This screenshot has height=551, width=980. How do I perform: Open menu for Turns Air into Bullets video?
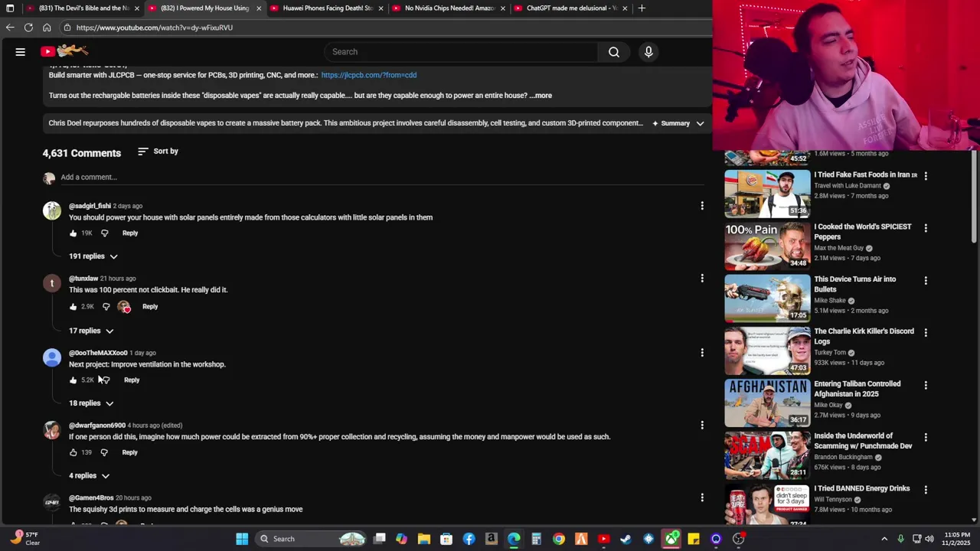(926, 281)
